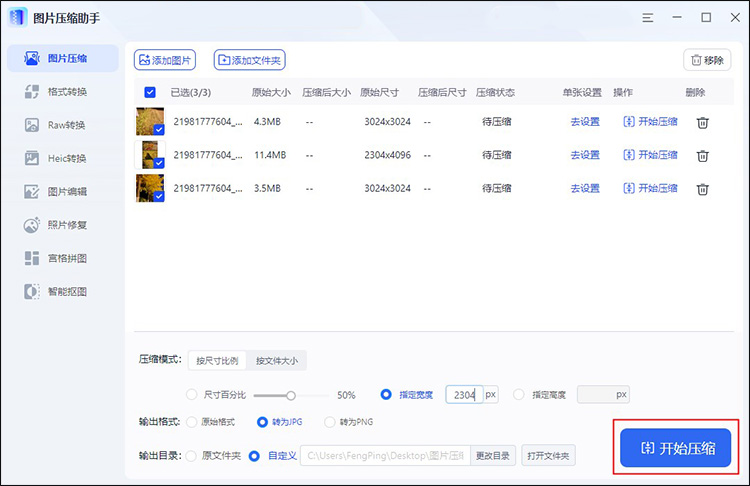Click 去设置 for the 11.4MB image
Viewport: 750px width, 486px height.
585,155
